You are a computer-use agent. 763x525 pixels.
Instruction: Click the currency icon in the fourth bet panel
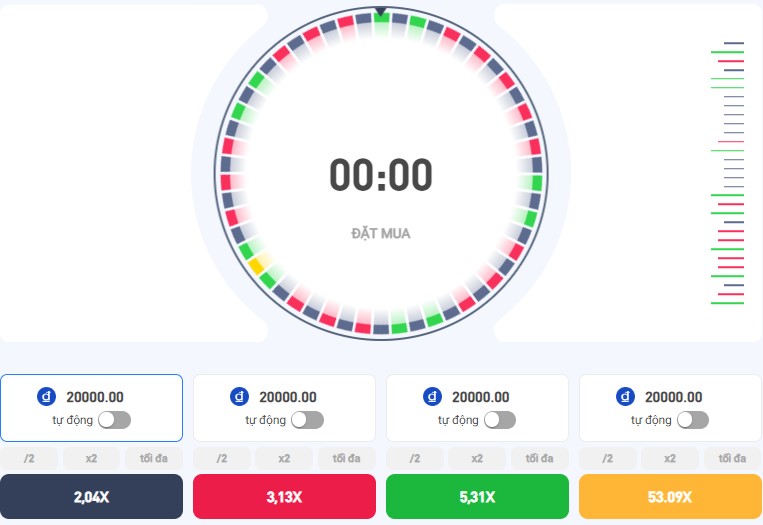625,397
